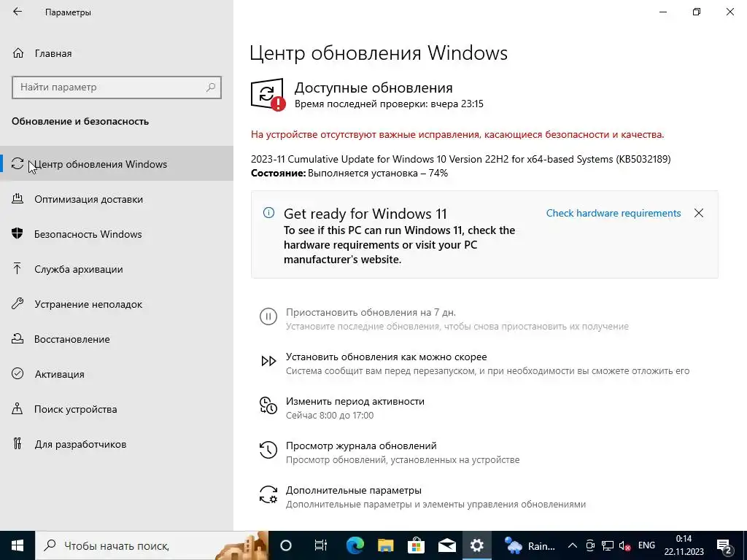747x560 pixels.
Task: Click Установить обновления как можно скорее
Action: 387,357
